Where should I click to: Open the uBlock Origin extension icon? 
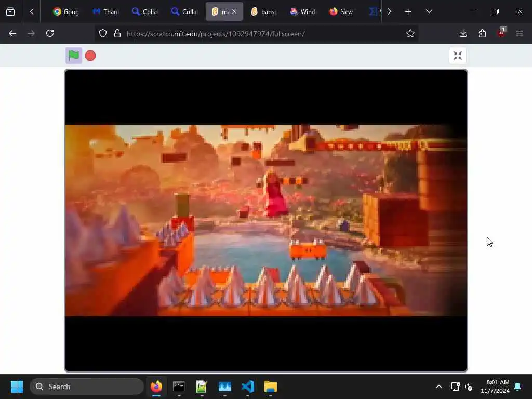coord(501,33)
